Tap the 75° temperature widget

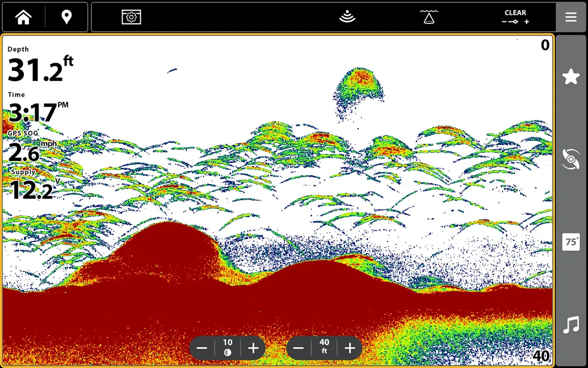coord(571,242)
